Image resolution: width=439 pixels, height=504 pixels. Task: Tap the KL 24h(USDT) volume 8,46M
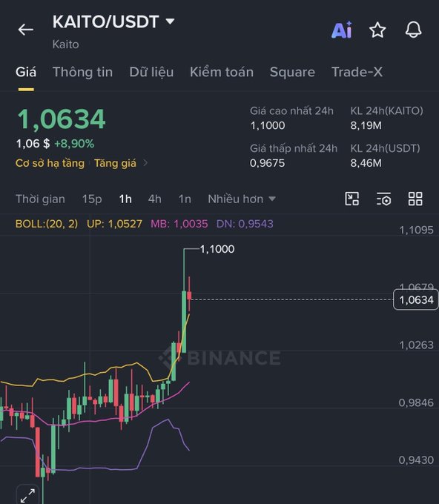[366, 163]
